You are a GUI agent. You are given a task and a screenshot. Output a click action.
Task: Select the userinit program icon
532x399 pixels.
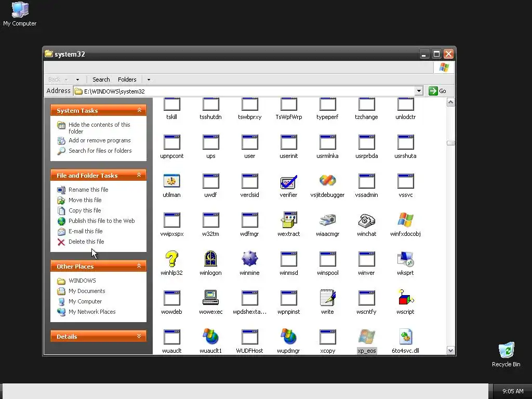(x=289, y=142)
